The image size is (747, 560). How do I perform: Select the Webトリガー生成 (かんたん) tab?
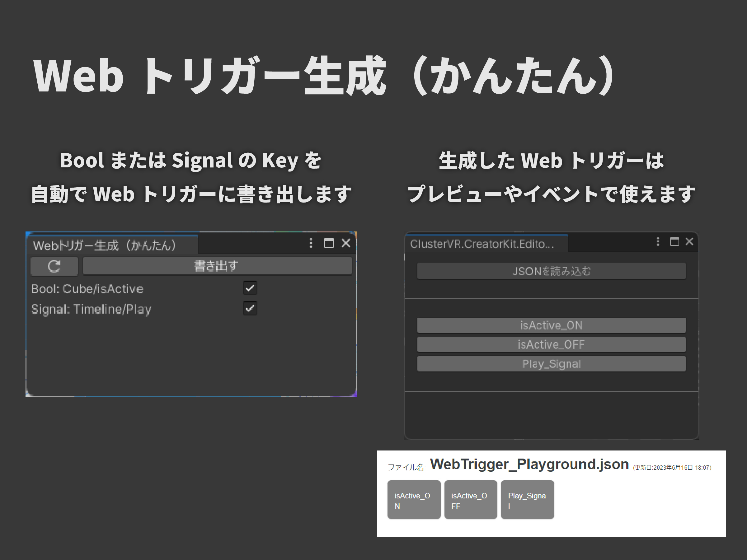coord(105,245)
